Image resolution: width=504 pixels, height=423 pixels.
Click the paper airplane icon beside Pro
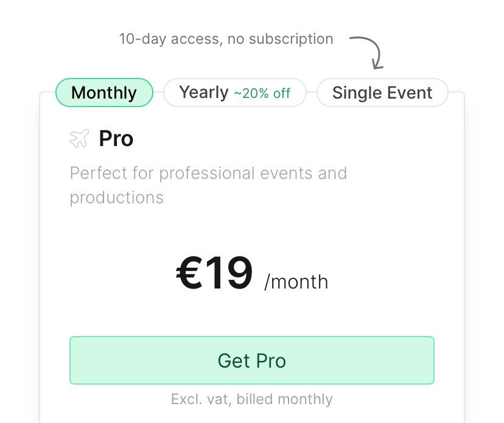(x=79, y=139)
